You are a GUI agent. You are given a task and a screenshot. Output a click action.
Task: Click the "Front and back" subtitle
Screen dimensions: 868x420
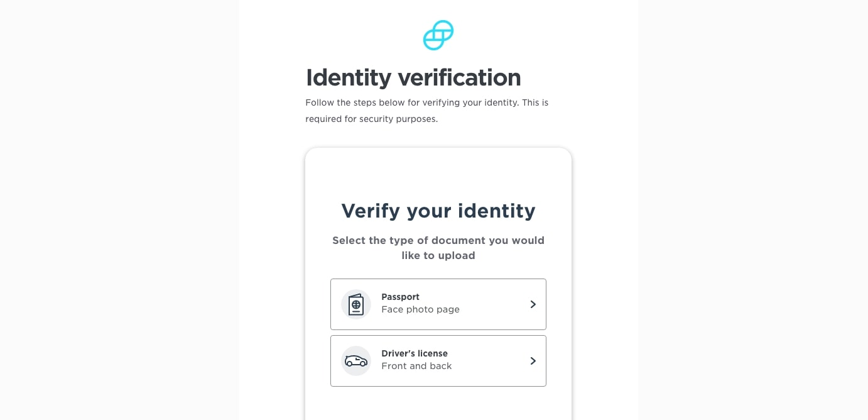coord(416,366)
